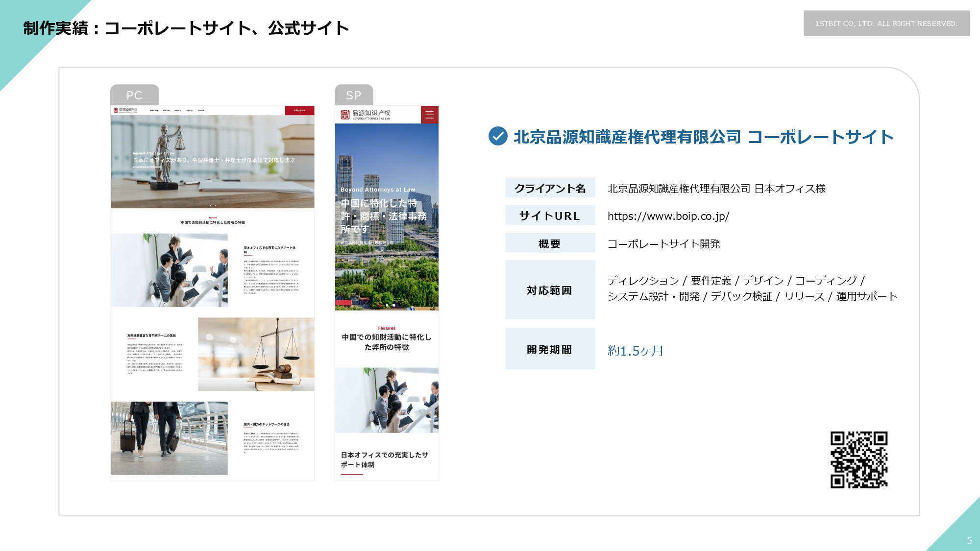Select a carousel dot under the PC hero image

point(213,206)
